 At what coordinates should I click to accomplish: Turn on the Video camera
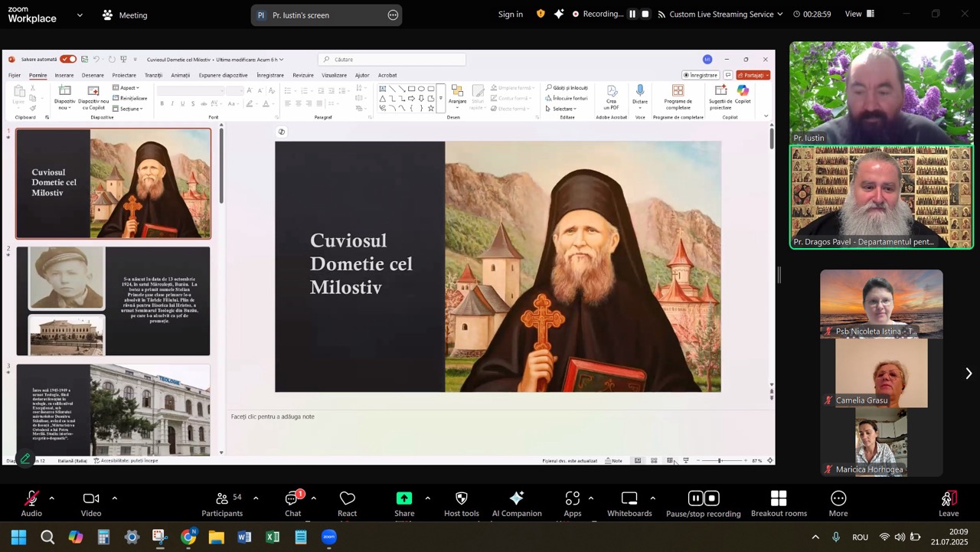pos(91,502)
